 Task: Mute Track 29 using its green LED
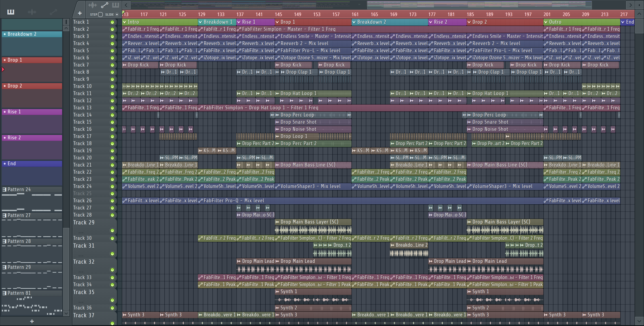point(112,230)
